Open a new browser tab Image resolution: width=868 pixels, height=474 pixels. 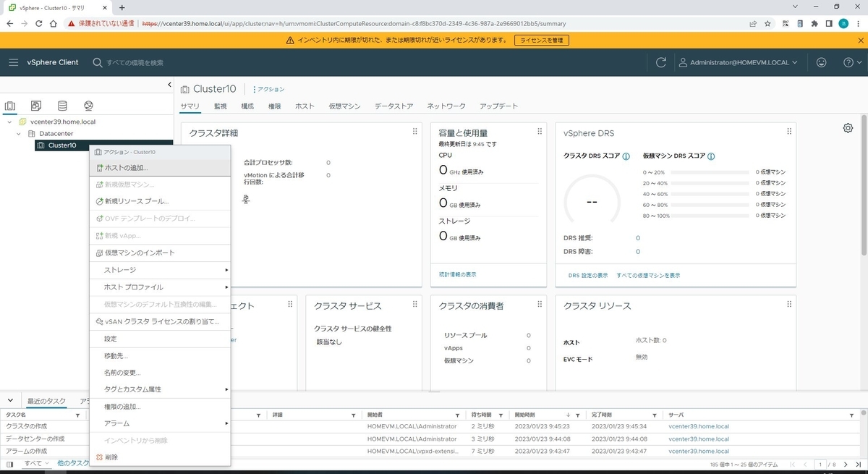tap(122, 7)
